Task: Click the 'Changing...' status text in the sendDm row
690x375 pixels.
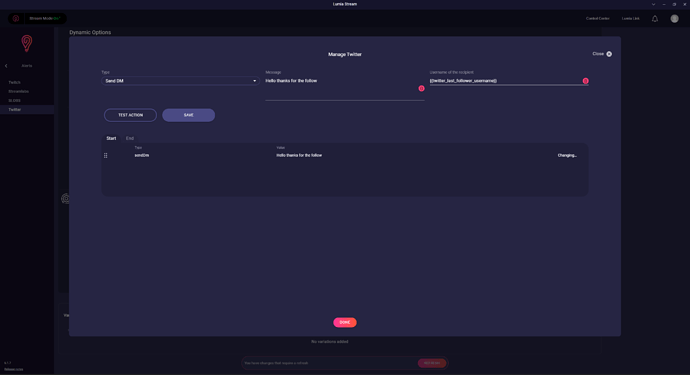Action: tap(567, 155)
